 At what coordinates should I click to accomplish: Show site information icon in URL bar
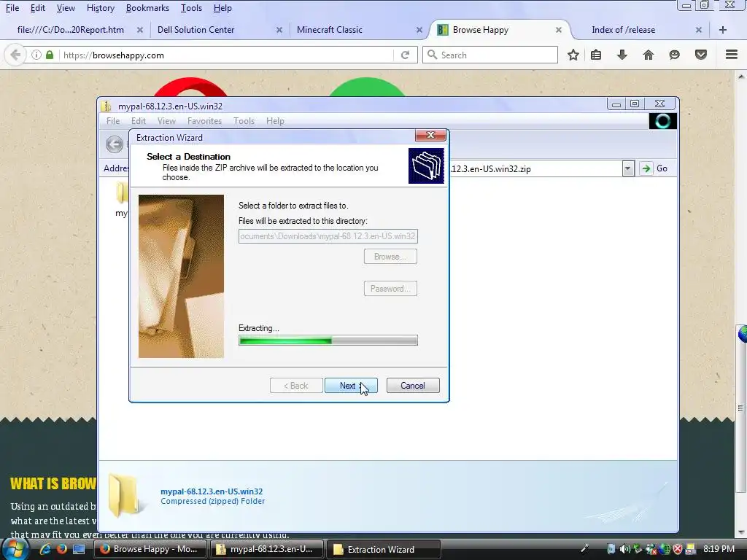coord(36,55)
